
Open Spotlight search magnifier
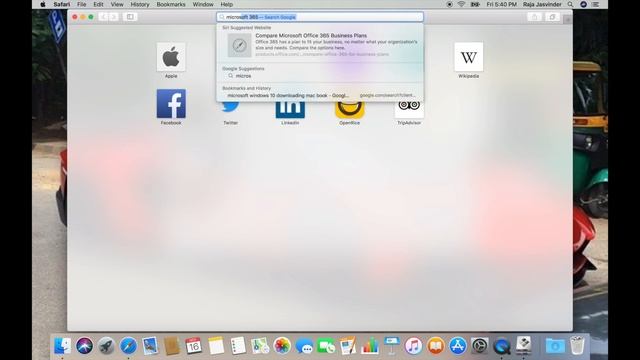tap(571, 4)
